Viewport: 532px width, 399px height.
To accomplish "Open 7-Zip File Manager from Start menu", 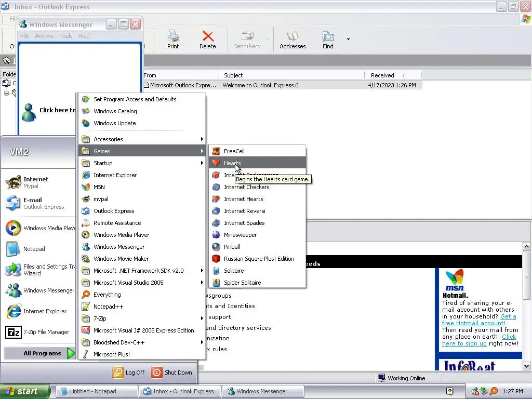I will tap(39, 332).
